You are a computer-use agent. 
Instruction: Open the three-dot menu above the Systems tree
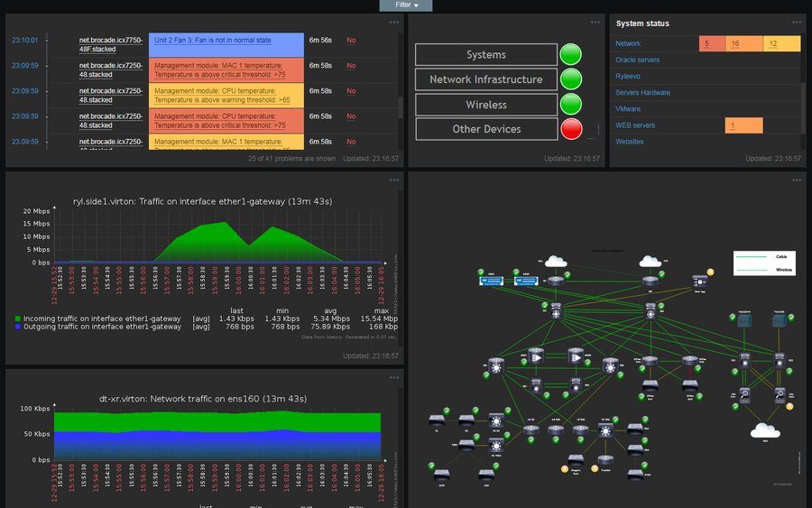click(x=595, y=23)
